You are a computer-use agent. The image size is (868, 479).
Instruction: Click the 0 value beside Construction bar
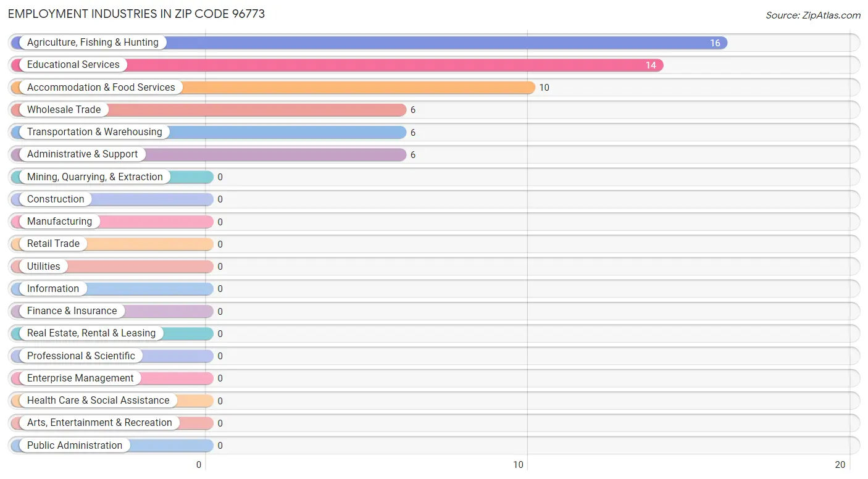[x=220, y=200]
